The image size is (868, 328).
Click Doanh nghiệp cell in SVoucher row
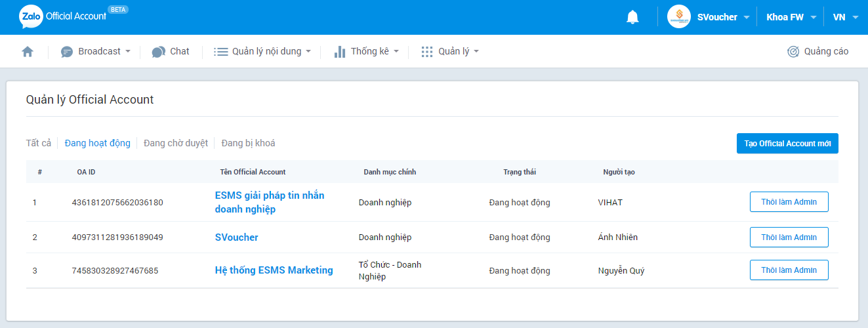pyautogui.click(x=385, y=237)
